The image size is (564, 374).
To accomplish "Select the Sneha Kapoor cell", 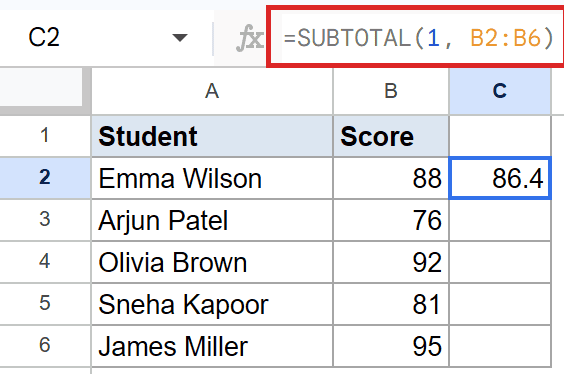I will point(212,304).
